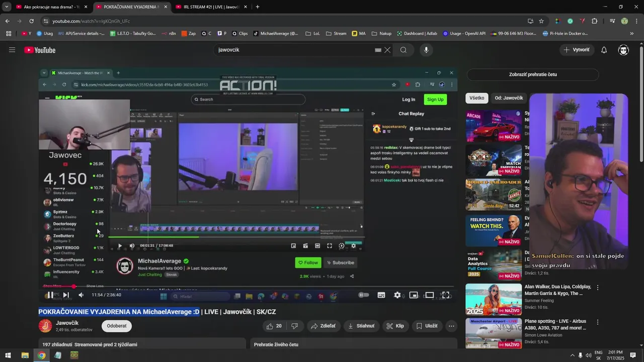Go back to the previous page
Screen dimensions: 644x362
[x=7, y=21]
